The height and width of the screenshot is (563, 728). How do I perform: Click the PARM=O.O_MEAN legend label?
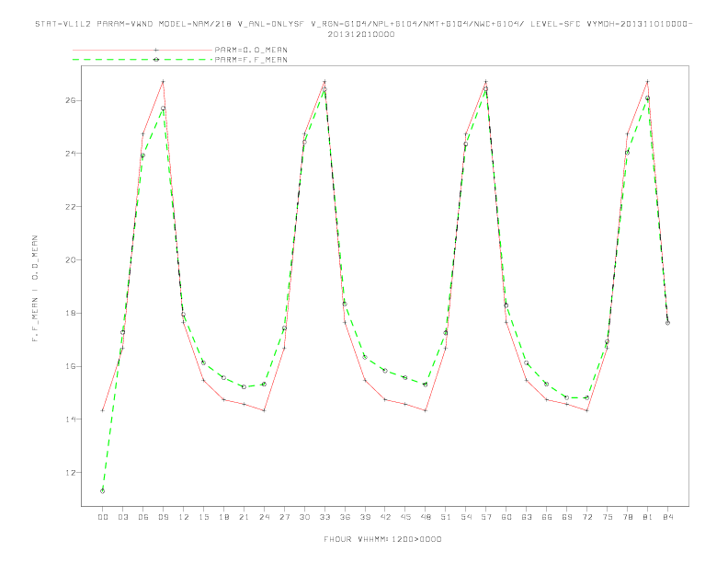[251, 50]
